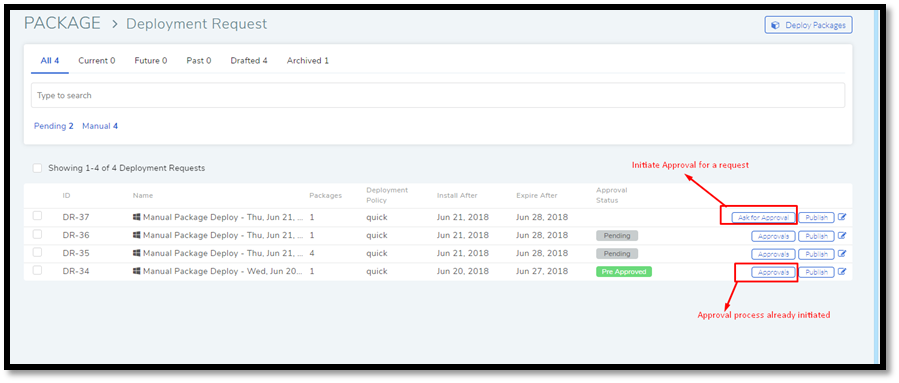899x383 pixels.
Task: Select the DR-34 ID text
Action: point(76,271)
